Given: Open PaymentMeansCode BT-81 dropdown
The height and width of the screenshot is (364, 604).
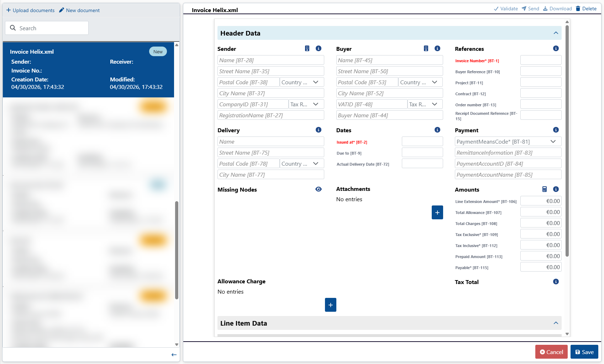Looking at the screenshot, I should (508, 141).
